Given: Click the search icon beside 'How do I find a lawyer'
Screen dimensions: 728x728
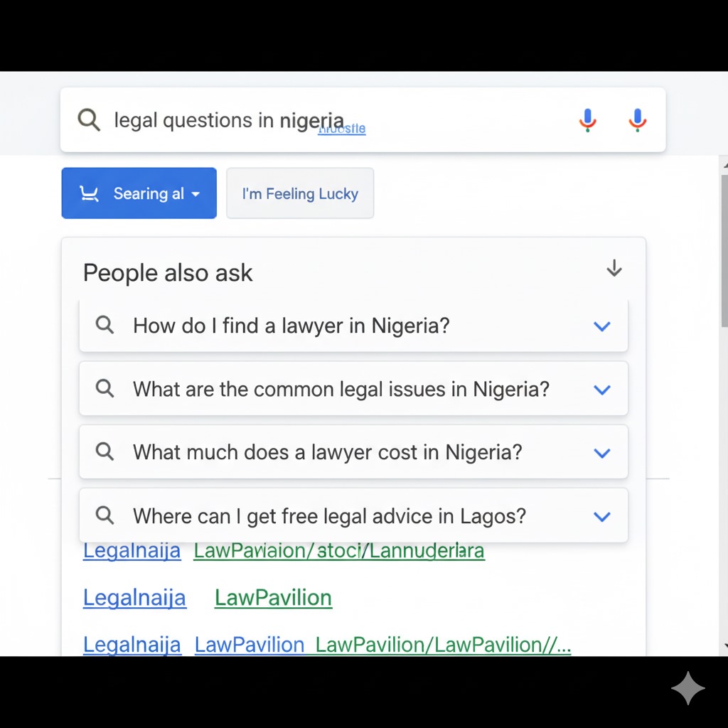Looking at the screenshot, I should point(105,325).
